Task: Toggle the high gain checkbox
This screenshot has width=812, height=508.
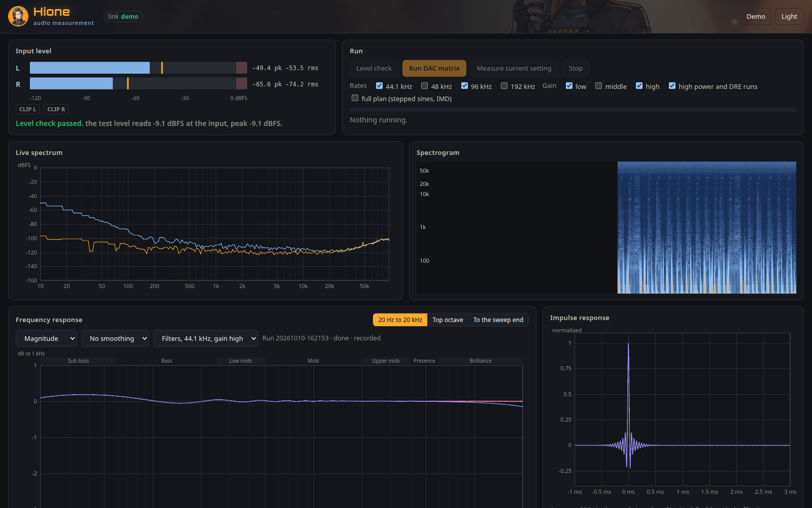Action: [x=639, y=86]
